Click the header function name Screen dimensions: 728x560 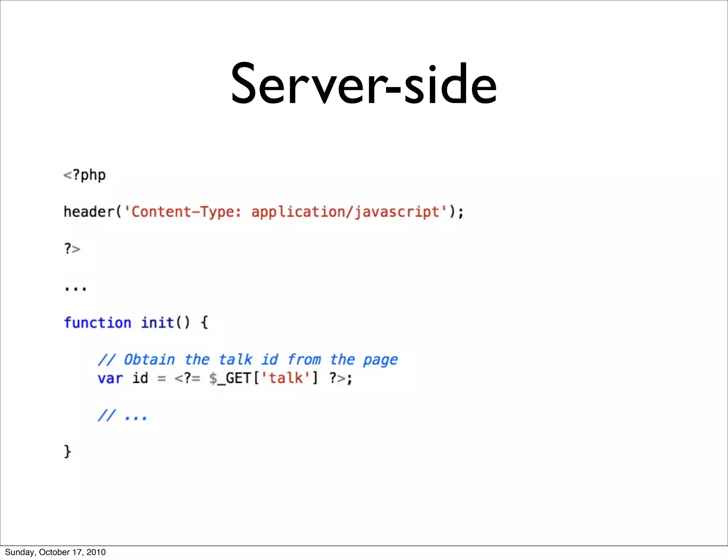point(89,212)
